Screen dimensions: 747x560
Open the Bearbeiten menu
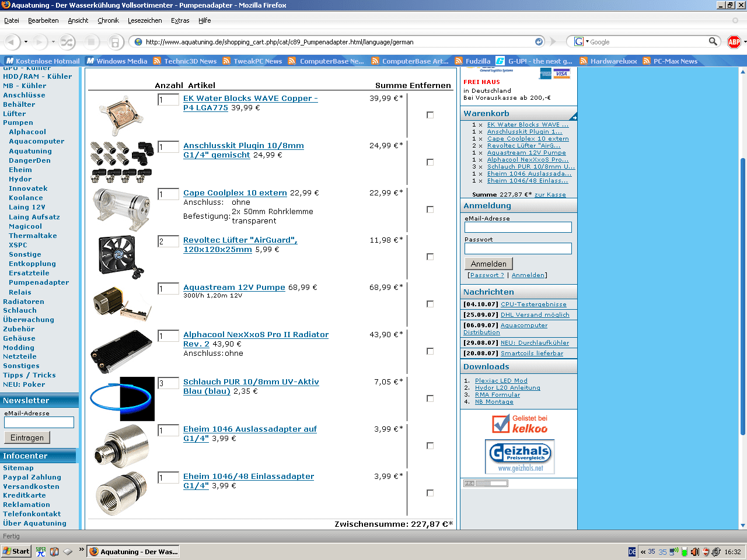pyautogui.click(x=43, y=20)
